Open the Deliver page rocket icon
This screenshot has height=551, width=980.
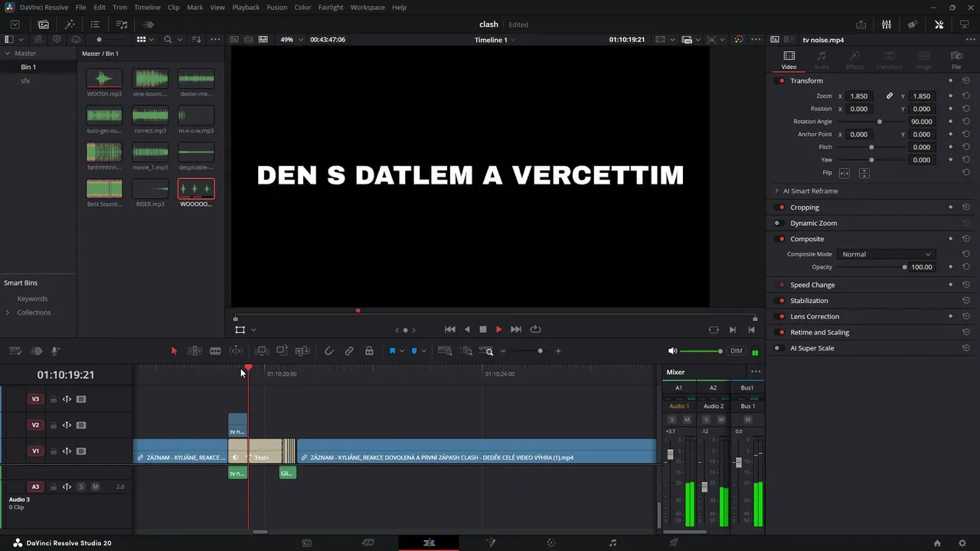[x=674, y=543]
